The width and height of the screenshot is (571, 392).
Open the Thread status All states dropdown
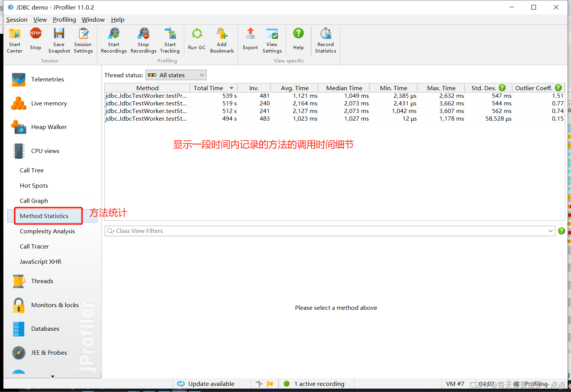pyautogui.click(x=176, y=75)
